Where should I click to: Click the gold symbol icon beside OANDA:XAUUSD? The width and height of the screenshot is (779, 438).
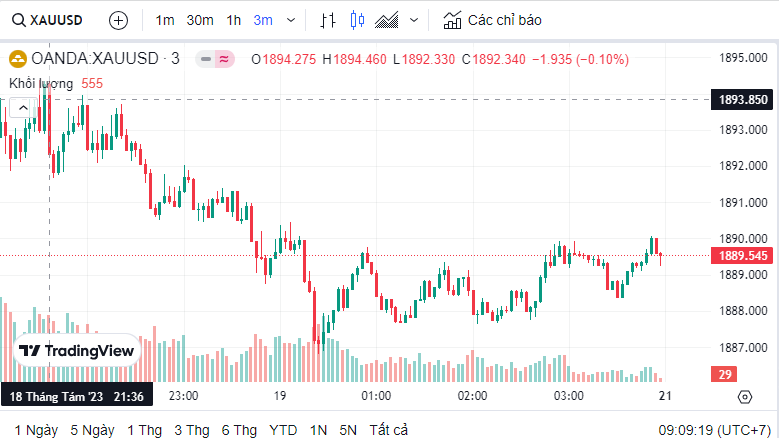pyautogui.click(x=17, y=59)
